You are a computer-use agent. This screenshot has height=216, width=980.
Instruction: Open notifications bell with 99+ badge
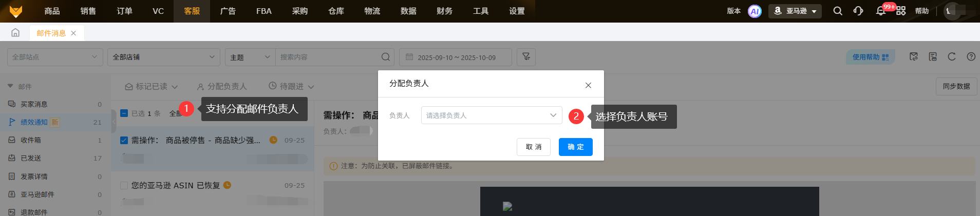click(881, 11)
